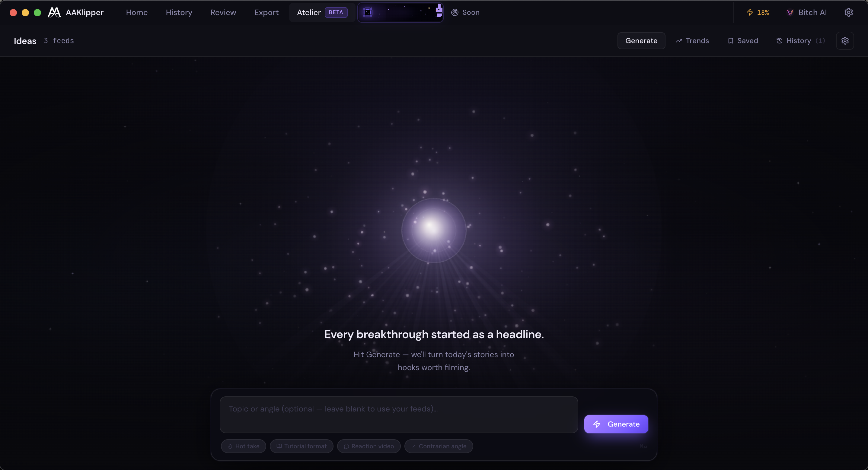Open Ideas History with one entry
This screenshot has width=868, height=470.
point(801,41)
